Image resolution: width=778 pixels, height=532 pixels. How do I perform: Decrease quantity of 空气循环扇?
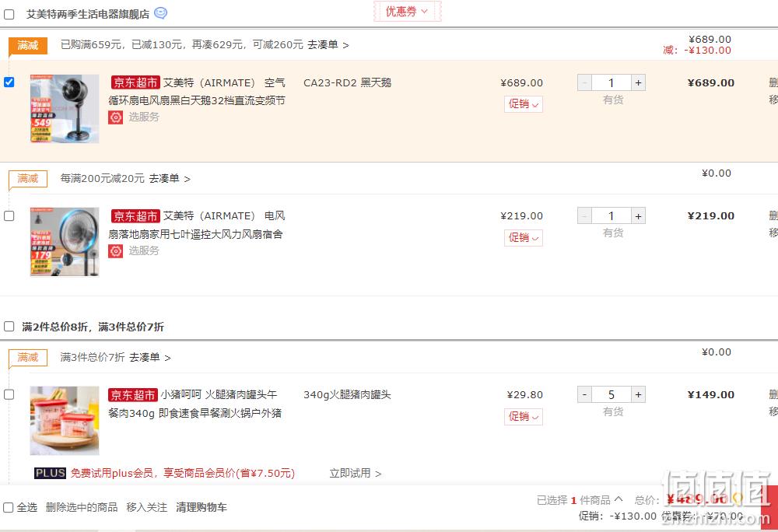click(584, 82)
